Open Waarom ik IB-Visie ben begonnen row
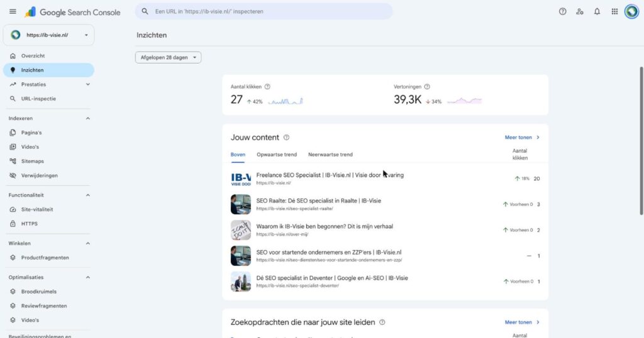Image resolution: width=644 pixels, height=338 pixels. (x=386, y=230)
